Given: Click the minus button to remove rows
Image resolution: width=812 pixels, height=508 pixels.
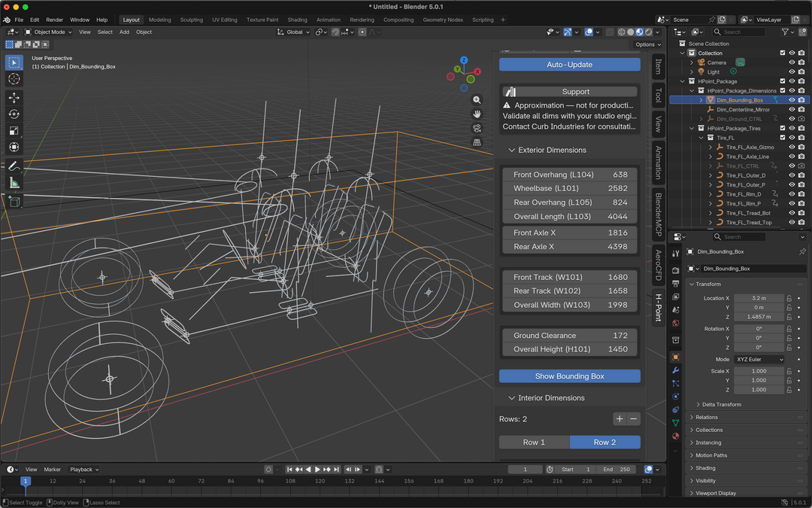Looking at the screenshot, I should [633, 419].
